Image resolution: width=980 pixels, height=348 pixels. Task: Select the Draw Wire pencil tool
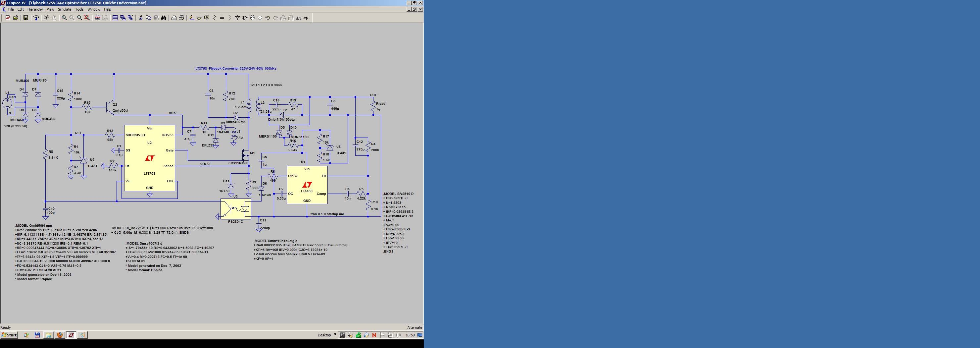coord(192,18)
